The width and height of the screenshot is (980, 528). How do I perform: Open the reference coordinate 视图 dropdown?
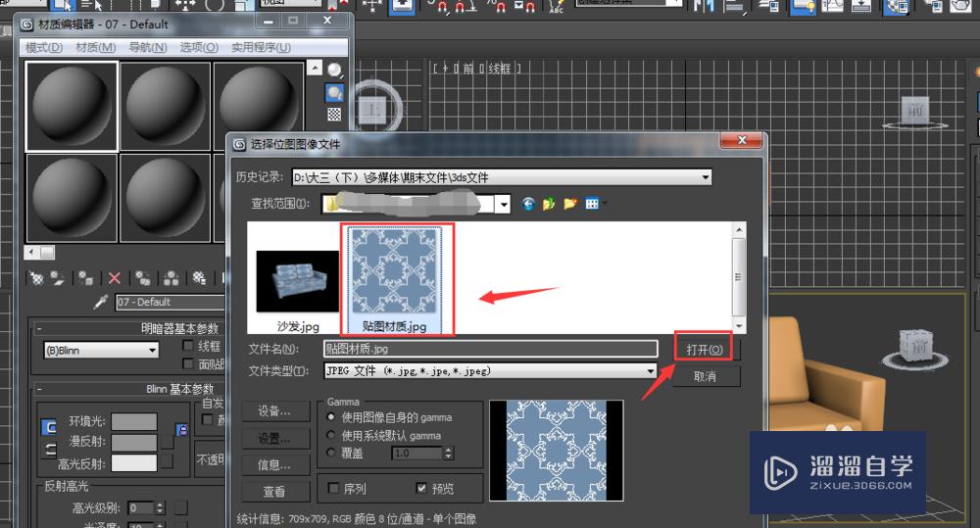pyautogui.click(x=291, y=3)
